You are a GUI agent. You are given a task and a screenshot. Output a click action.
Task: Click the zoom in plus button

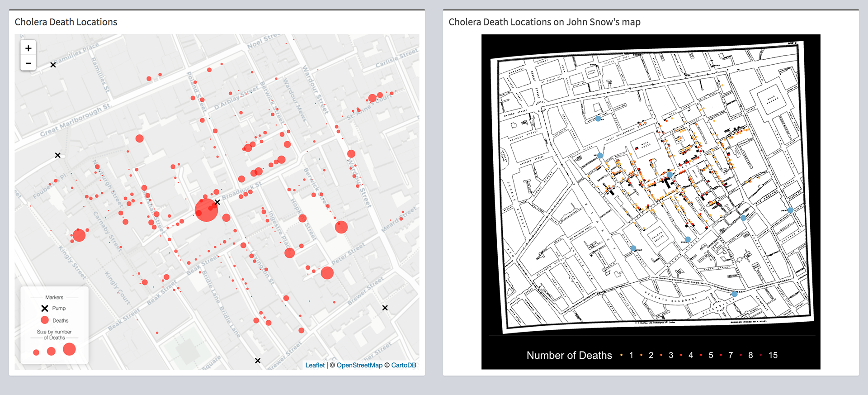pos(28,48)
